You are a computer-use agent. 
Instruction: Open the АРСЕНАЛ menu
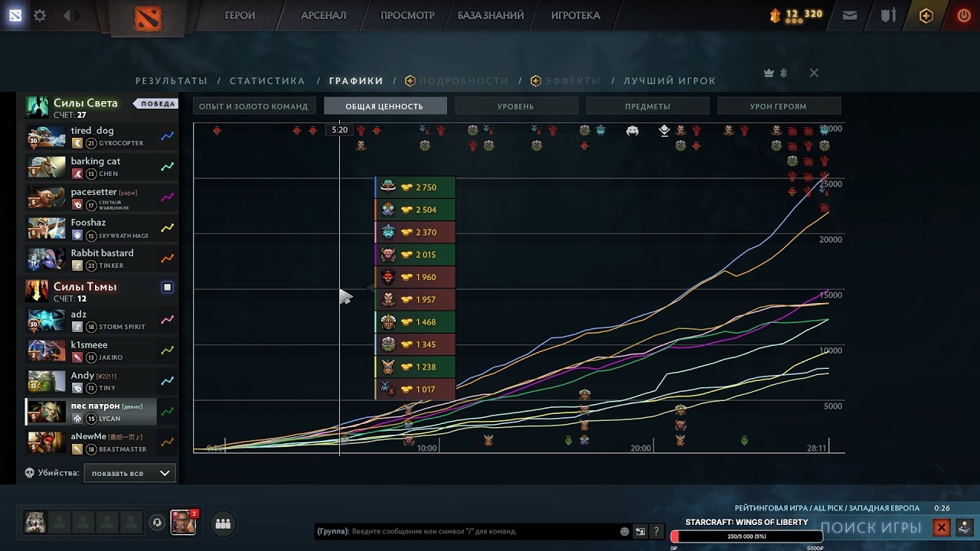tap(323, 15)
